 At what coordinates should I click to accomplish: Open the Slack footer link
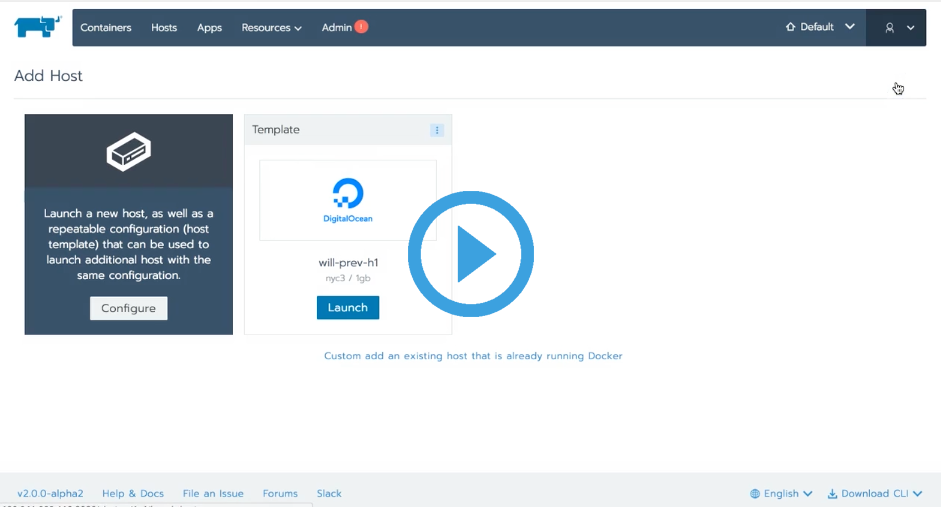tap(329, 494)
